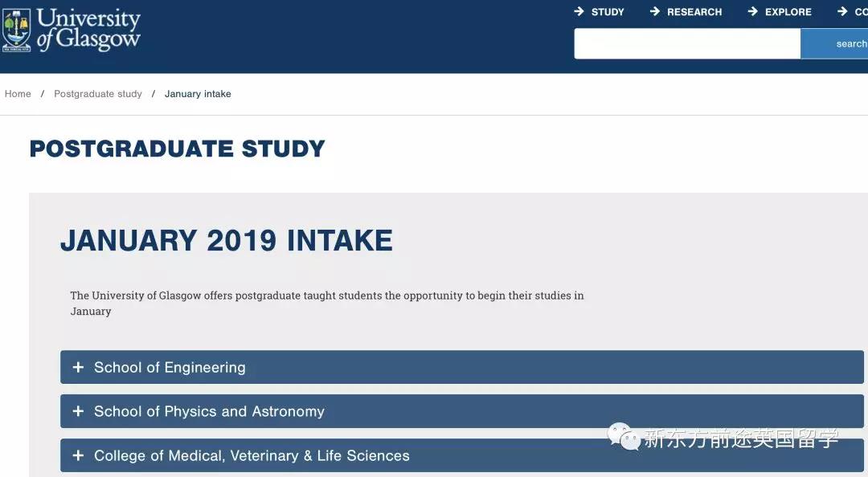
Task: Click the January intake breadcrumb
Action: [x=198, y=94]
